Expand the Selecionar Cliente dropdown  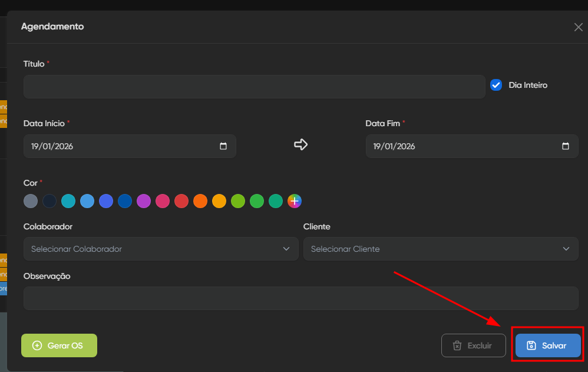point(440,249)
